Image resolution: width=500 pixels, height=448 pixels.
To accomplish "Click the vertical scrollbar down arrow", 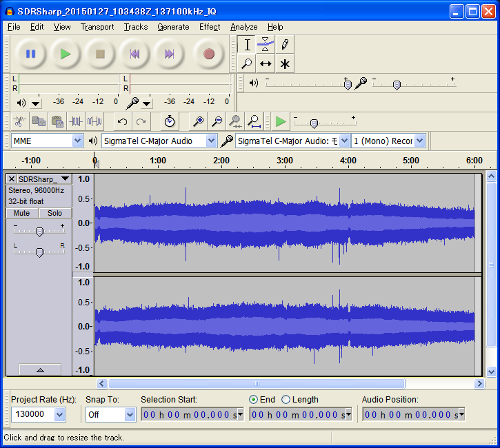I will [492, 371].
